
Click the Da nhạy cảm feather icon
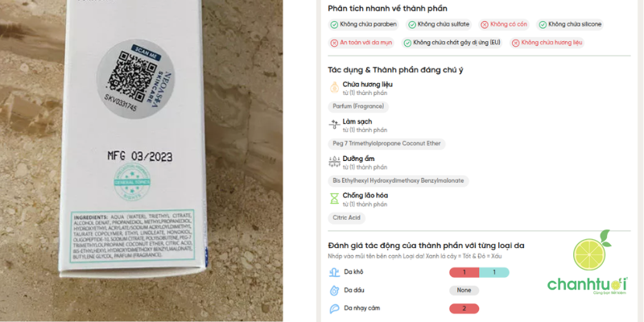[x=334, y=308]
